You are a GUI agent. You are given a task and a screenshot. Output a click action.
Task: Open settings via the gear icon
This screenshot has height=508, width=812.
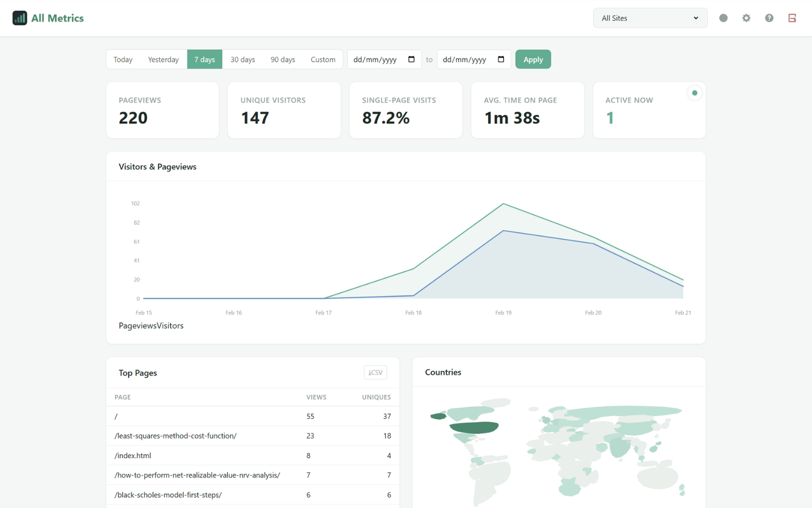pyautogui.click(x=746, y=18)
